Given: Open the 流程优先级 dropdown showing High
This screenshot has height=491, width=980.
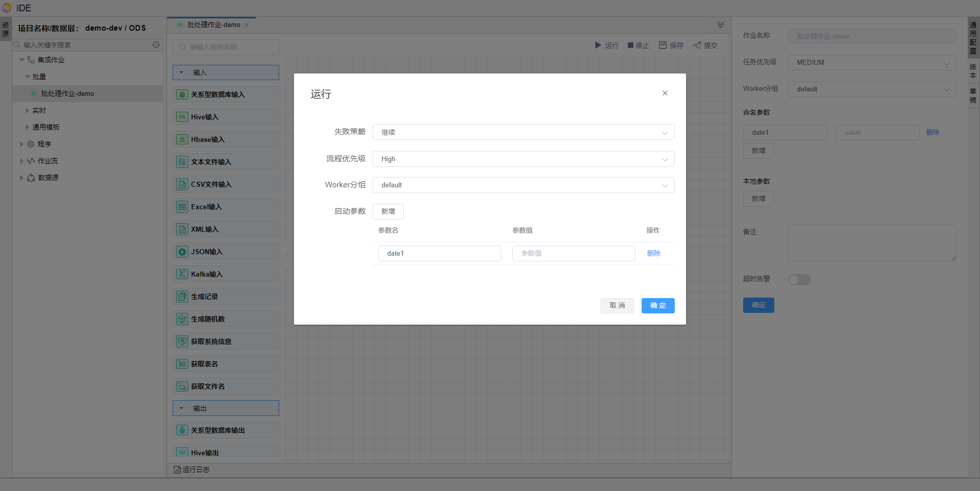Looking at the screenshot, I should click(x=523, y=159).
